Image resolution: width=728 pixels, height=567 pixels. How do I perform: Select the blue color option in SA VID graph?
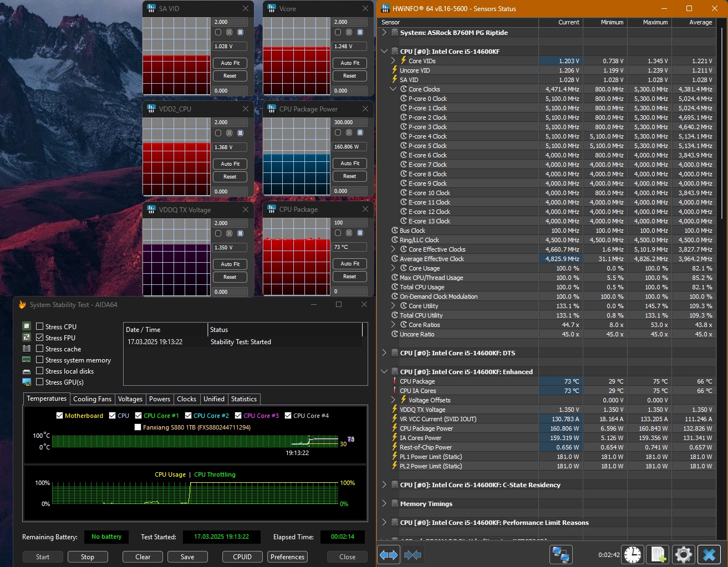240,33
